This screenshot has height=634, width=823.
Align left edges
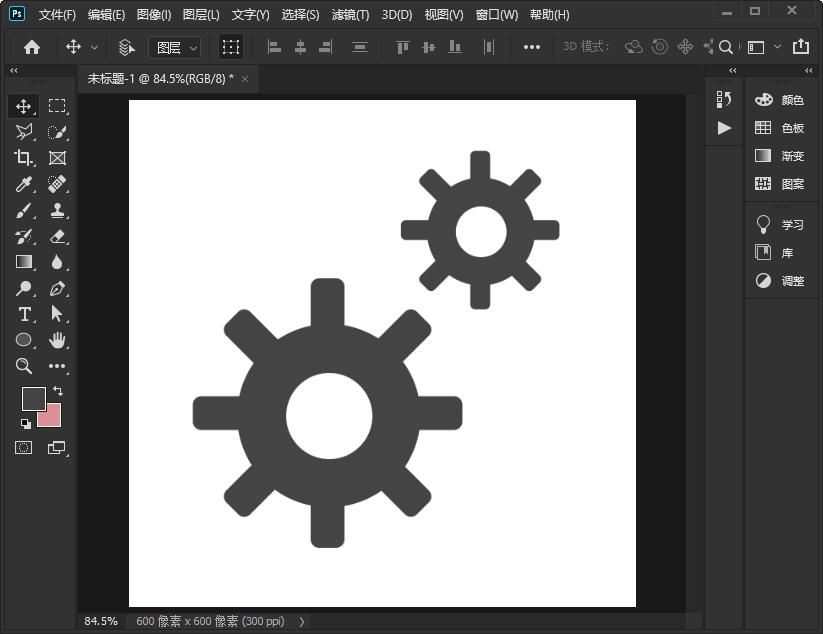[x=274, y=47]
